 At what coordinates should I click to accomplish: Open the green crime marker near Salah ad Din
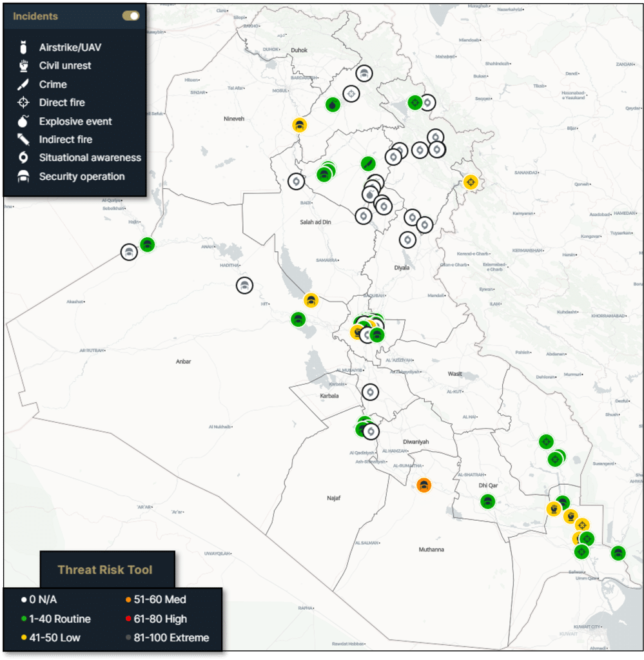[367, 164]
